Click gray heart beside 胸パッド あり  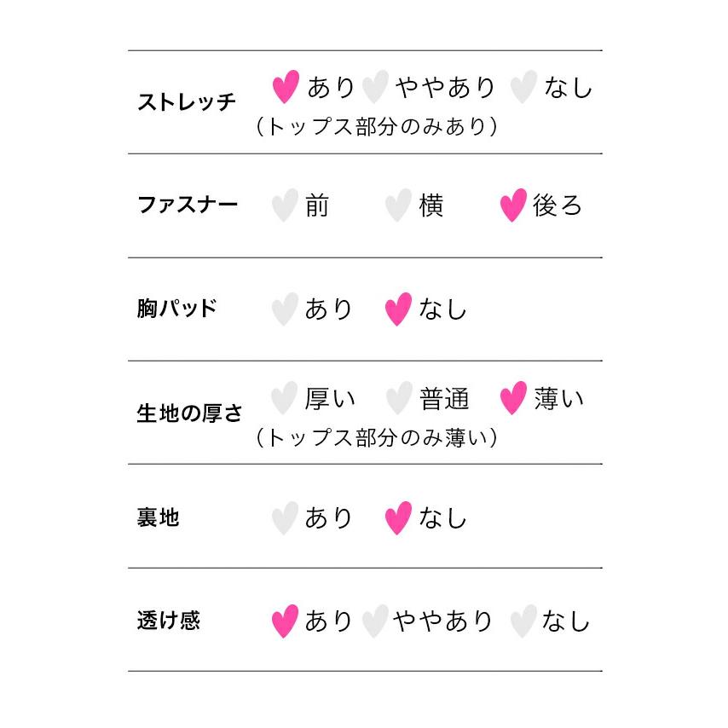coord(285,309)
